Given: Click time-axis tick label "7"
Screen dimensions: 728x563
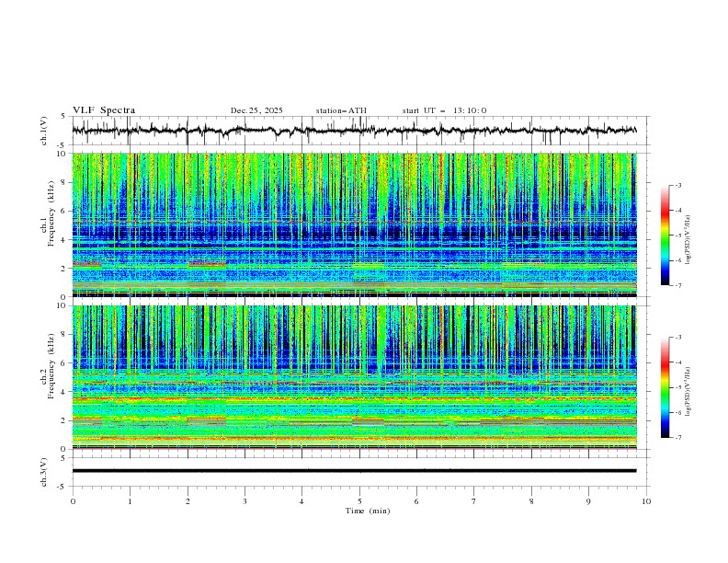Looking at the screenshot, I should point(474,501).
